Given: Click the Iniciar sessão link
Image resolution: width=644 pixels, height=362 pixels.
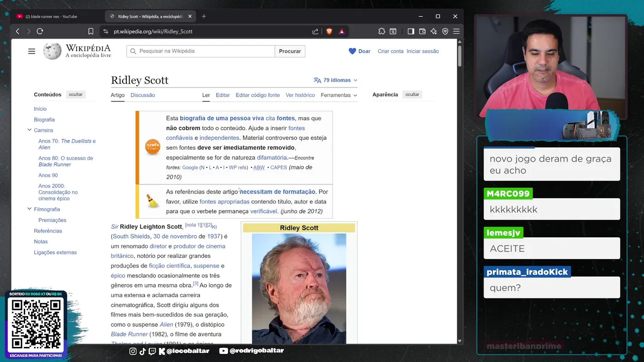Looking at the screenshot, I should pos(423,51).
